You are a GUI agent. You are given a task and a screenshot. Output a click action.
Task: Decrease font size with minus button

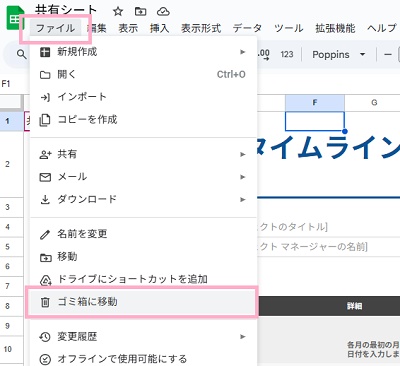click(388, 54)
